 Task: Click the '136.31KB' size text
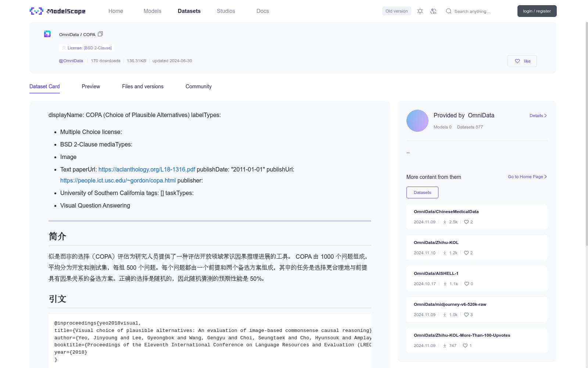pos(136,61)
